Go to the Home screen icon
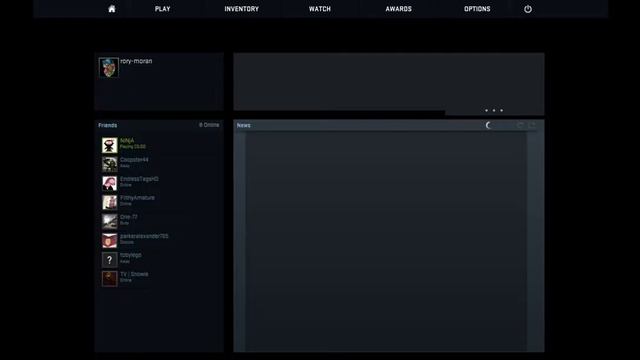640x360 pixels. tap(111, 9)
